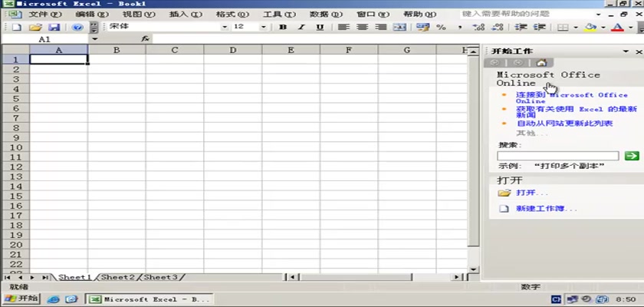Open the font size 12 dropdown
Viewport: 644px width, 307px height.
coord(263,28)
